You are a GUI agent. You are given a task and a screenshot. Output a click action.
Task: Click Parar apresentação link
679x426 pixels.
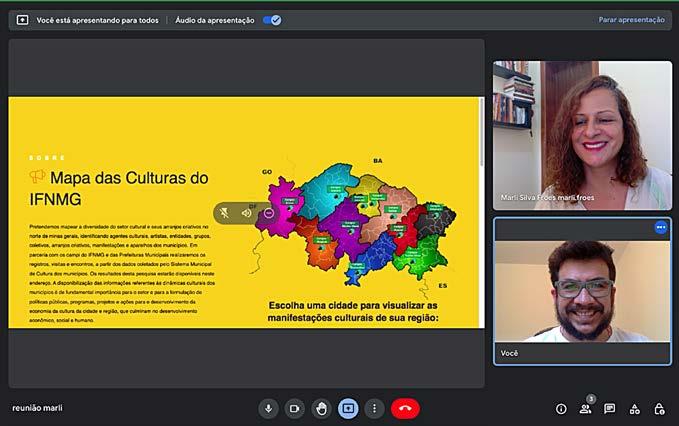631,19
